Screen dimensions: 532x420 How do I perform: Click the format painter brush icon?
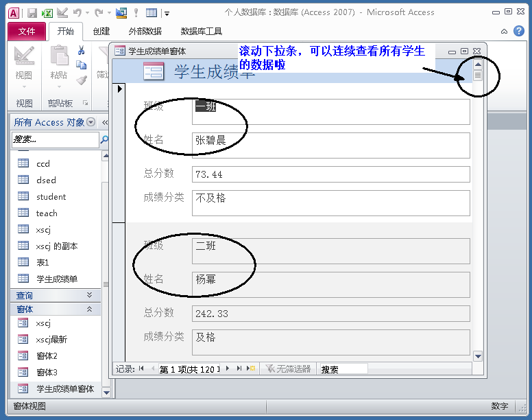pyautogui.click(x=82, y=80)
